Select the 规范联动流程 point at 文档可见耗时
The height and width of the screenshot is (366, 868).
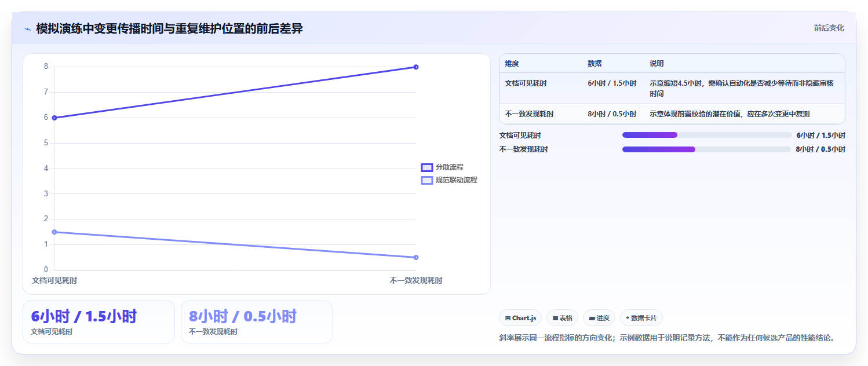54,232
